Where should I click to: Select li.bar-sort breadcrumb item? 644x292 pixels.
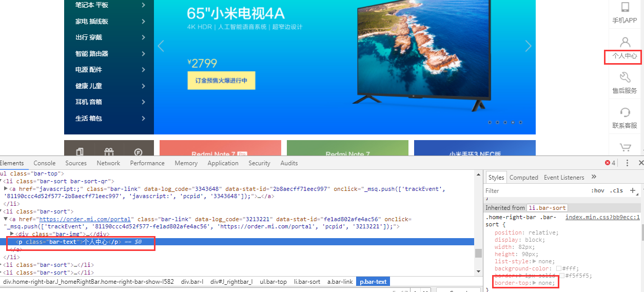[307, 282]
